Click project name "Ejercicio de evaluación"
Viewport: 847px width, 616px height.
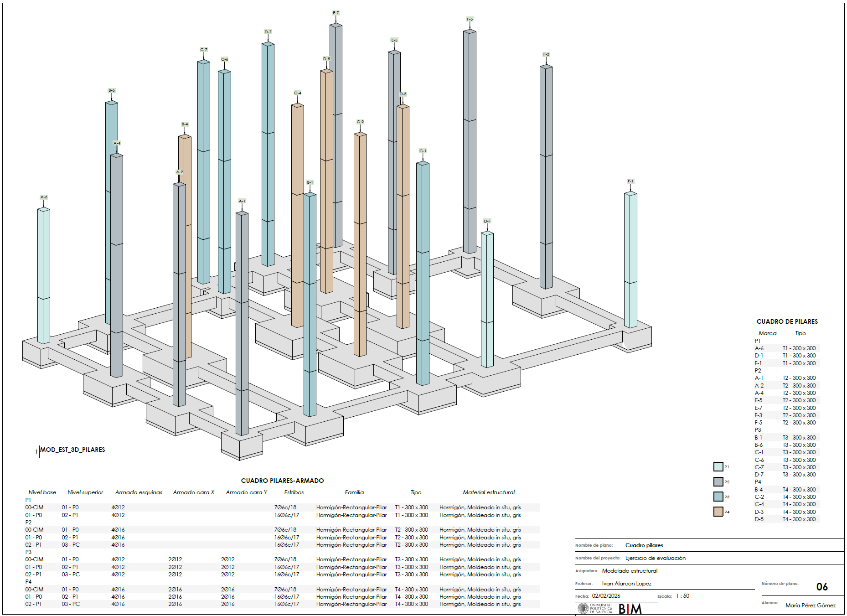pyautogui.click(x=656, y=558)
